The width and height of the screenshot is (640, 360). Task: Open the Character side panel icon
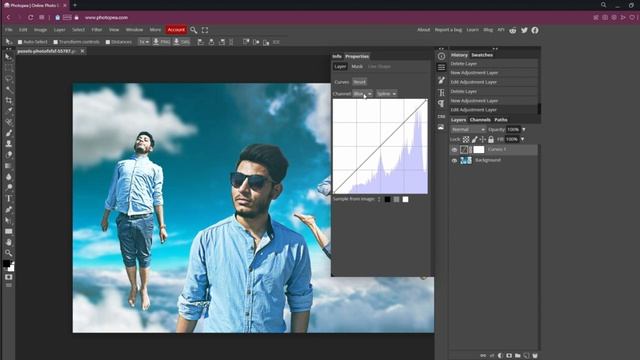click(x=441, y=92)
